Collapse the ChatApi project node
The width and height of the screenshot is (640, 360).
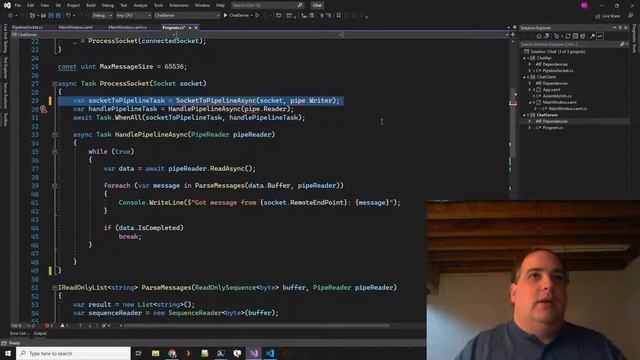tap(525, 58)
